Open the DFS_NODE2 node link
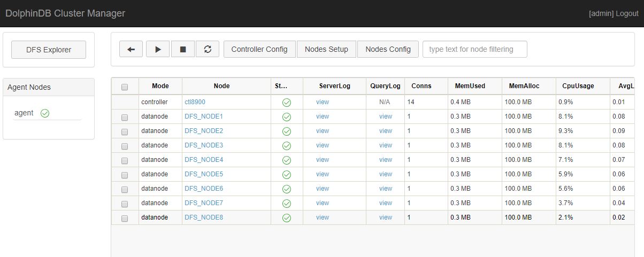The width and height of the screenshot is (644, 257). (204, 130)
